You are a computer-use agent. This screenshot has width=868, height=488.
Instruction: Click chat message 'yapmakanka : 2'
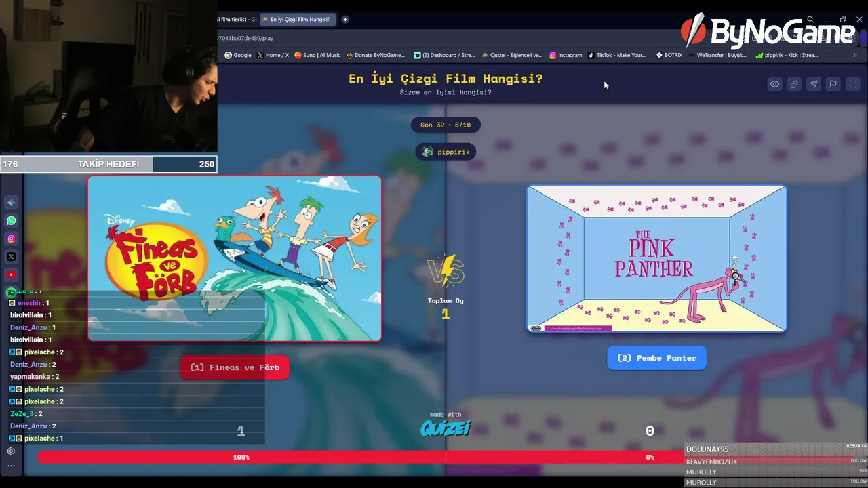pos(35,377)
